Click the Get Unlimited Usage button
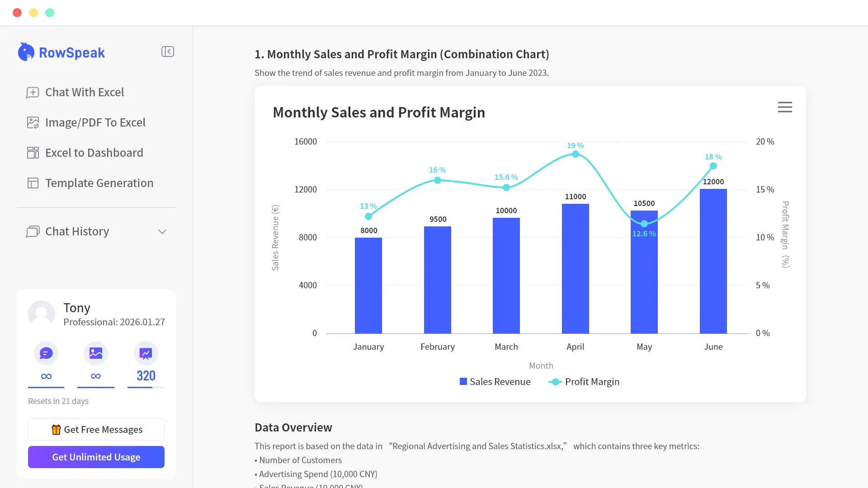868x488 pixels. [96, 457]
